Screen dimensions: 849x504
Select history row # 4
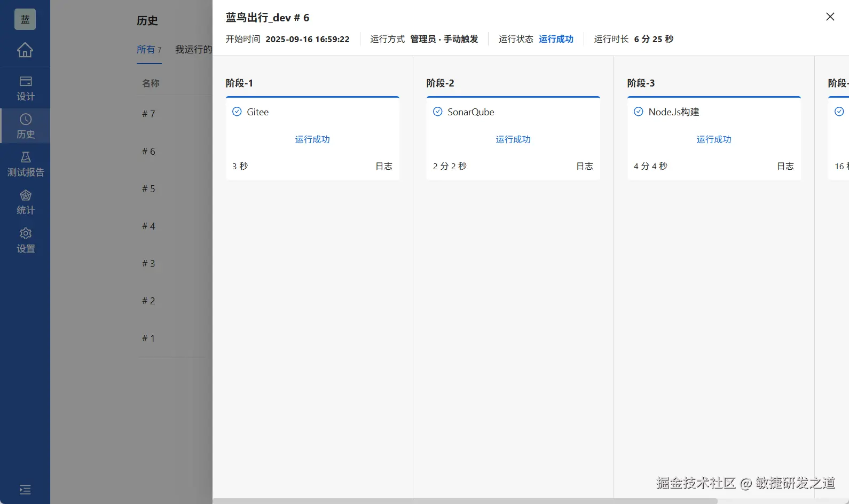[148, 226]
